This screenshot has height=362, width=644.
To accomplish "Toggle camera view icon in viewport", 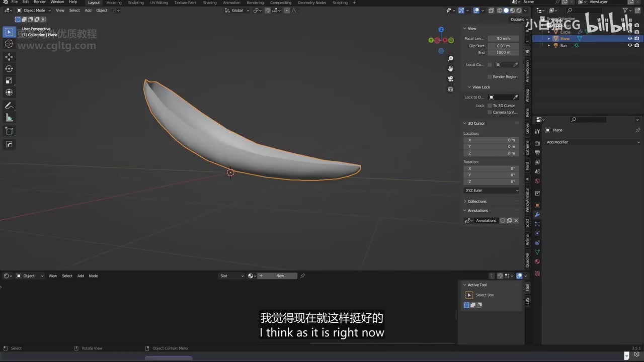I will [x=450, y=79].
